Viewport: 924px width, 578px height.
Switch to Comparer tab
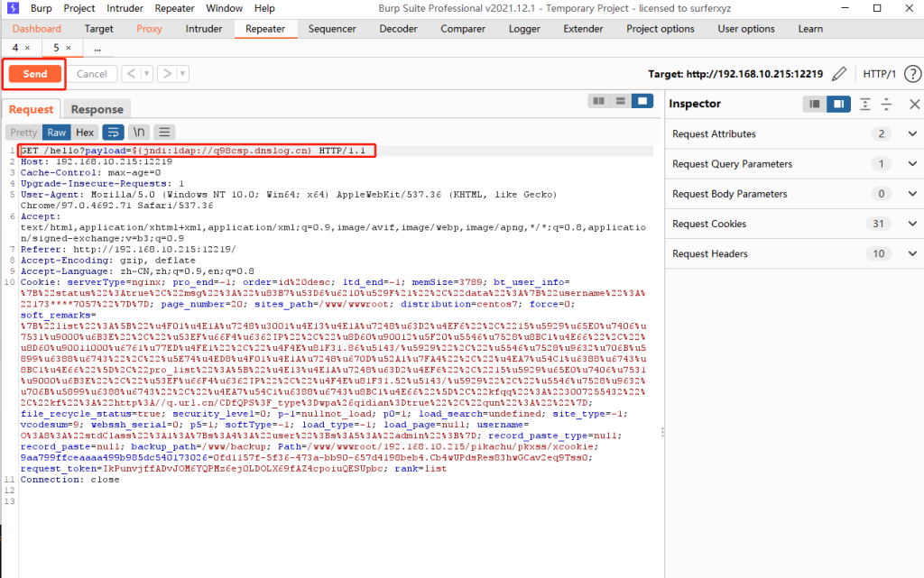coord(463,29)
